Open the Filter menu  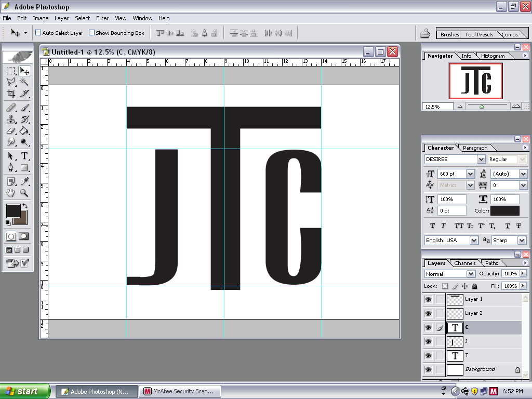coord(102,18)
